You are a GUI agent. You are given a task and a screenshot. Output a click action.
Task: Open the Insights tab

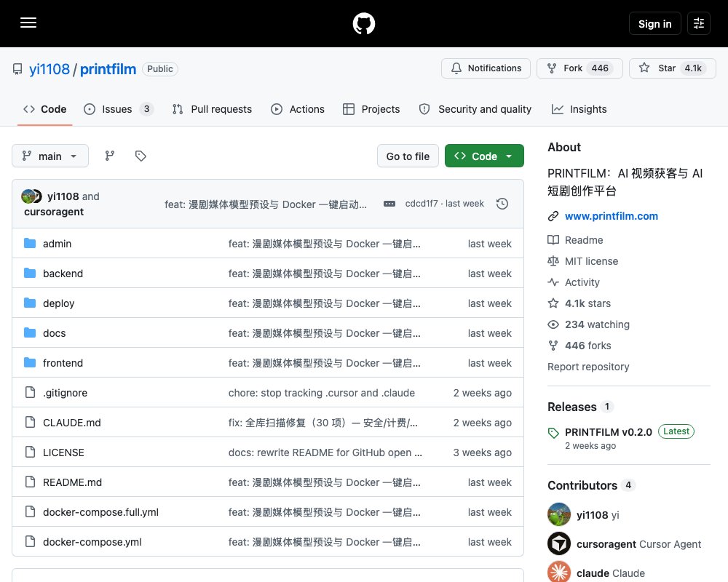point(579,109)
